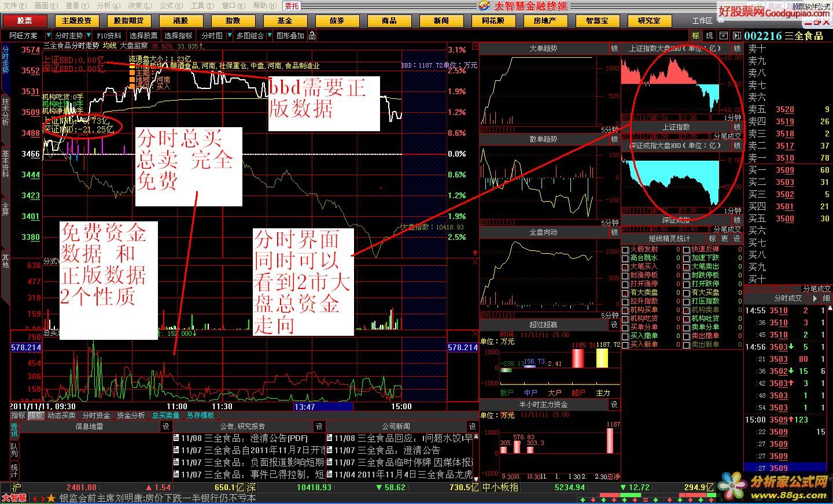Open the 工具(T) menu

coord(201,6)
